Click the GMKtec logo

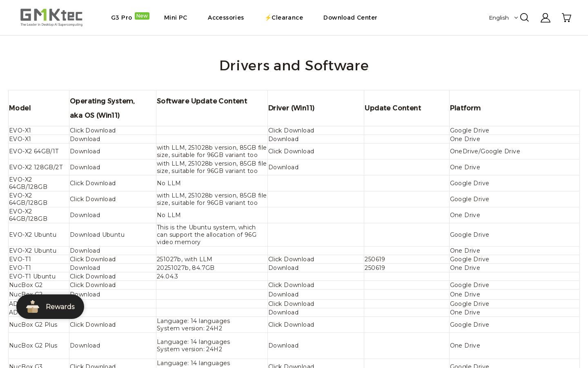point(51,18)
